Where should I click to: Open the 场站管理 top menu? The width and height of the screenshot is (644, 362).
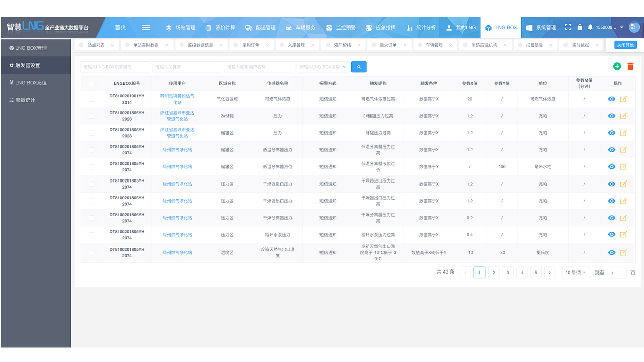point(180,27)
